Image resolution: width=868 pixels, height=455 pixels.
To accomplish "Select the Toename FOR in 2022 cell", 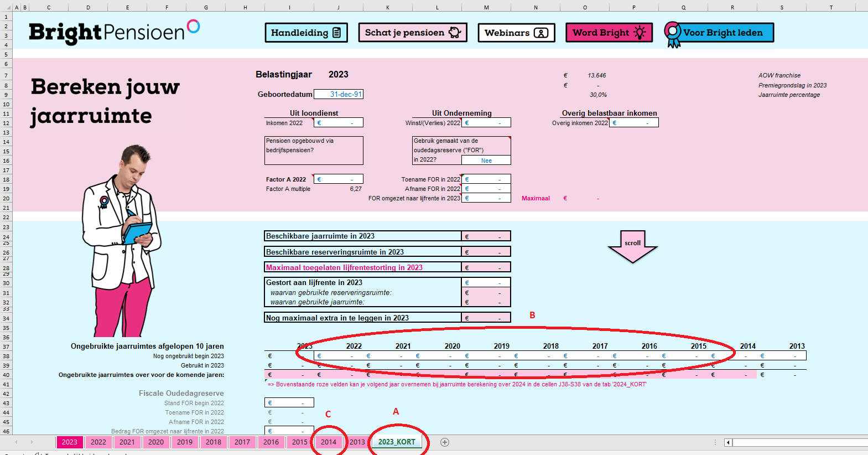I will (x=486, y=179).
